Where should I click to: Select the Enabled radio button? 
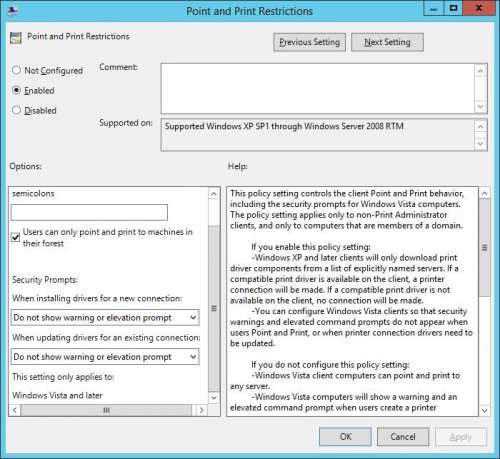coord(16,90)
